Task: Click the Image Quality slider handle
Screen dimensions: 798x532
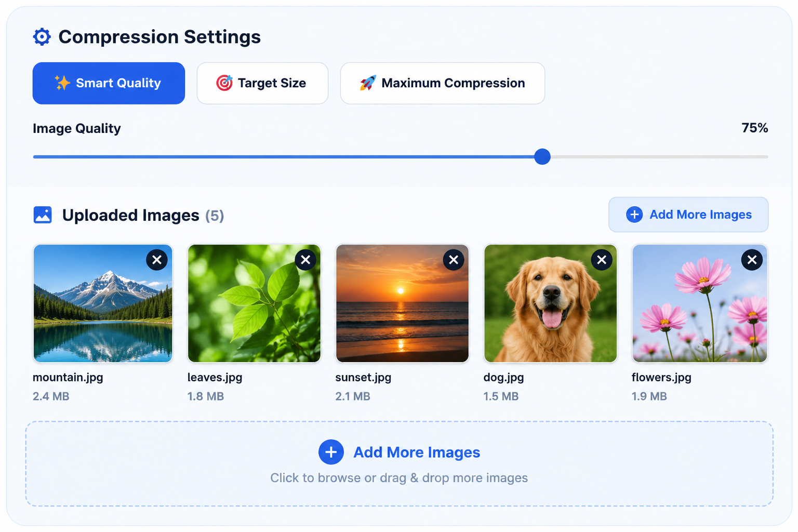Action: (x=542, y=156)
